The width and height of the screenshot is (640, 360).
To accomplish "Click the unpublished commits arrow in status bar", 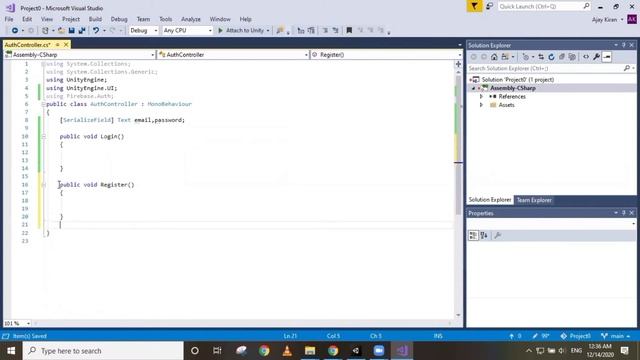I will (516, 336).
